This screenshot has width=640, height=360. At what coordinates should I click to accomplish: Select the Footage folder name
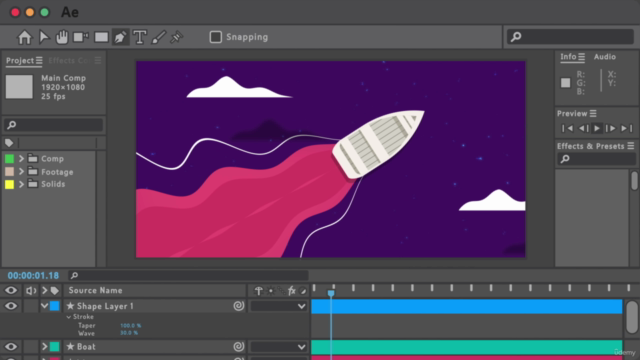(57, 172)
